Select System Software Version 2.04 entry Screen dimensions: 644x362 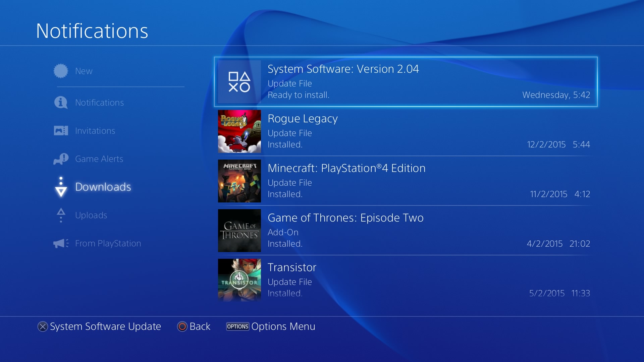(x=406, y=82)
